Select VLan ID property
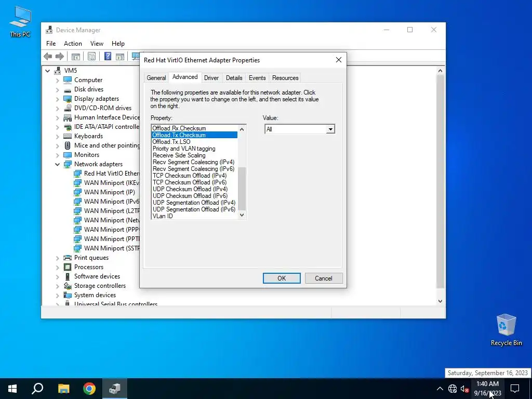The image size is (532, 399). point(194,216)
